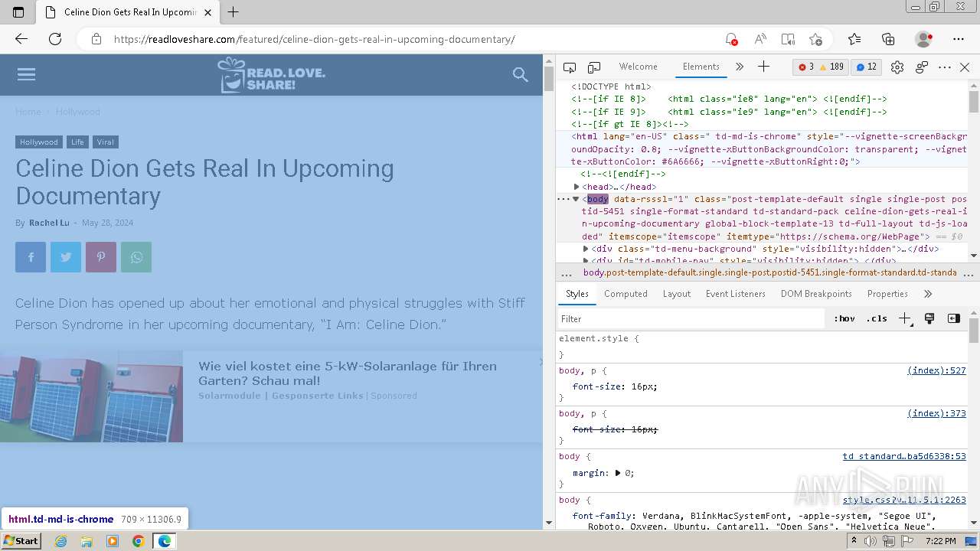
Task: Go to the Read Love Share logo homepage
Action: pos(272,74)
